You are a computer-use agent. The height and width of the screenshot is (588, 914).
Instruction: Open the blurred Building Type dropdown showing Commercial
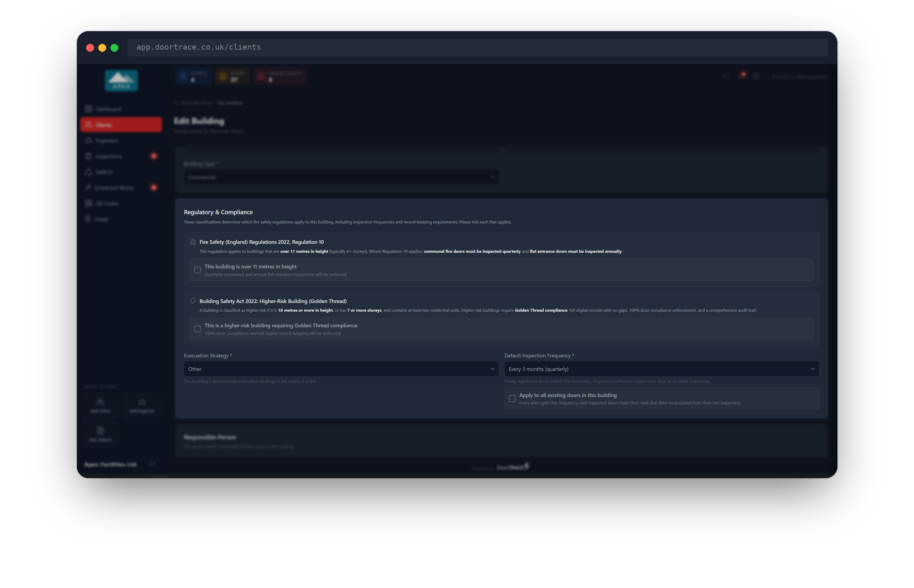341,177
